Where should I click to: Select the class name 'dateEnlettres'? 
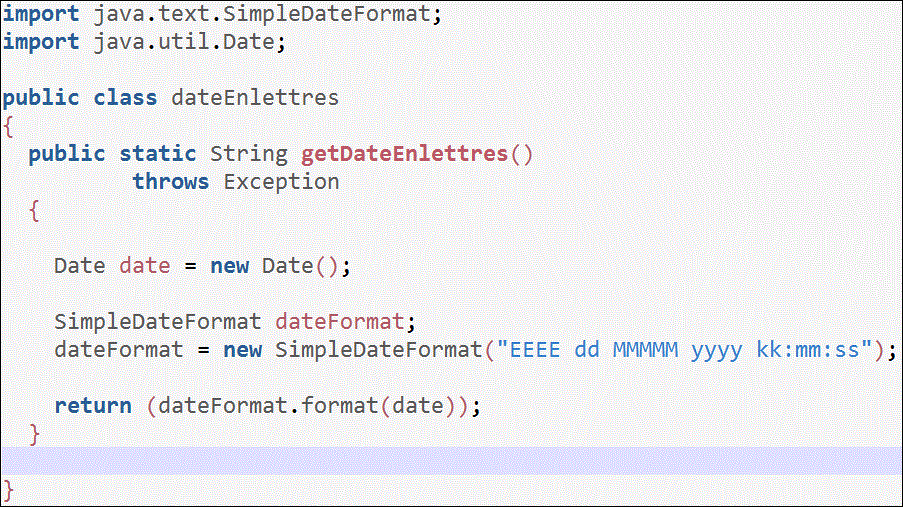[255, 97]
